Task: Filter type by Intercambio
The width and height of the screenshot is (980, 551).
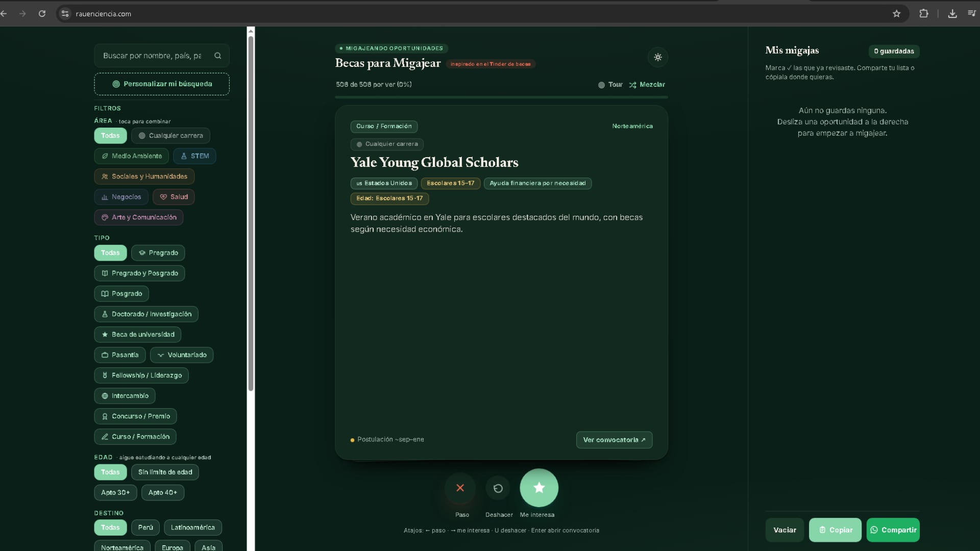Action: coord(125,396)
